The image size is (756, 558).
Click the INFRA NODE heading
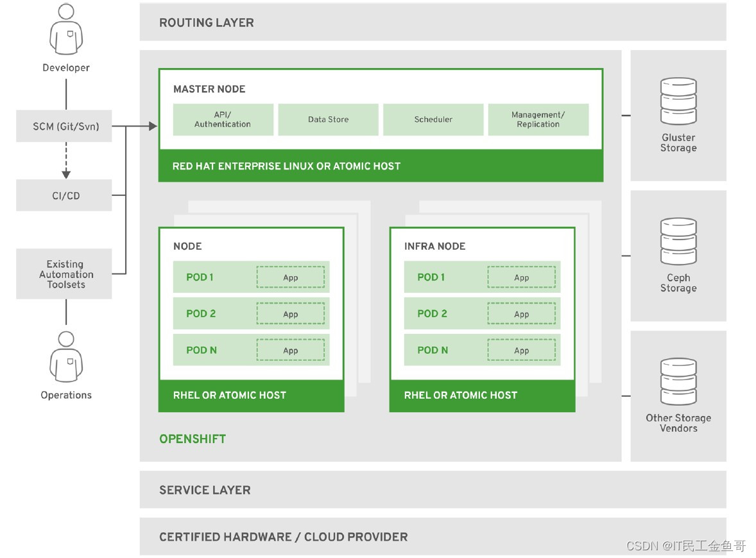coord(435,246)
